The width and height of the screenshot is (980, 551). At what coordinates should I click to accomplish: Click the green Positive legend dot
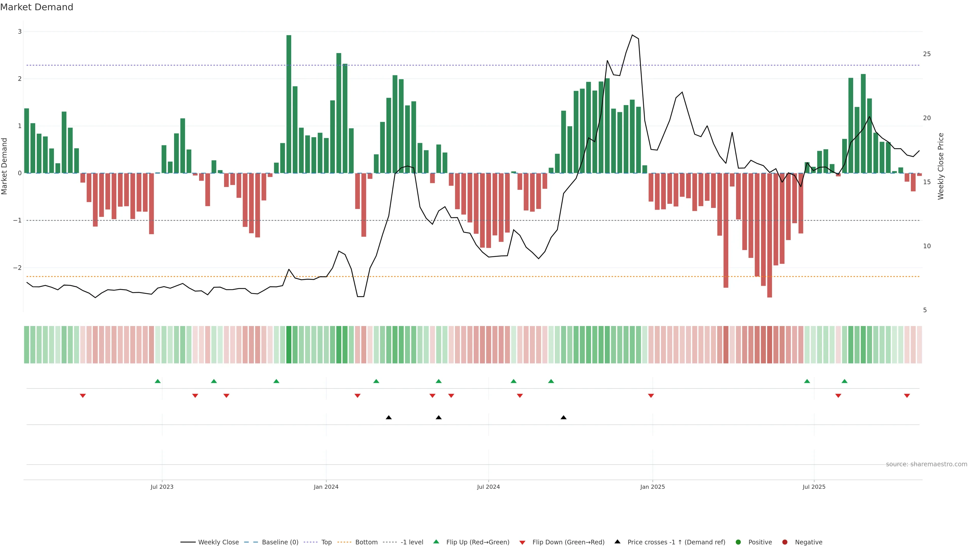[738, 542]
